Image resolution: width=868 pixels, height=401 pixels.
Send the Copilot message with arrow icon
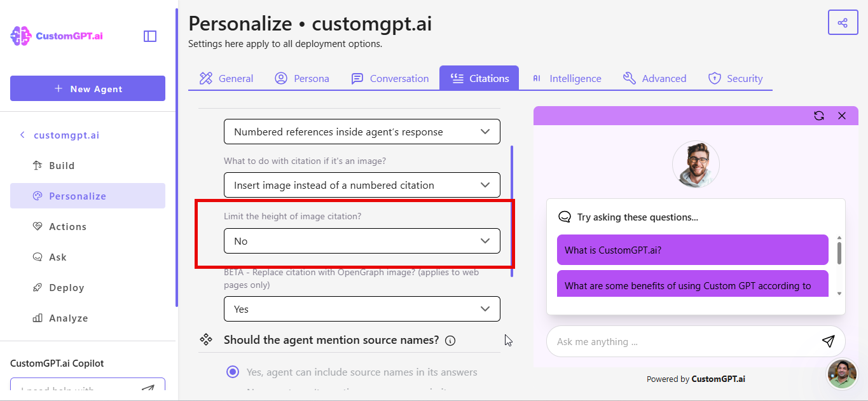point(148,388)
